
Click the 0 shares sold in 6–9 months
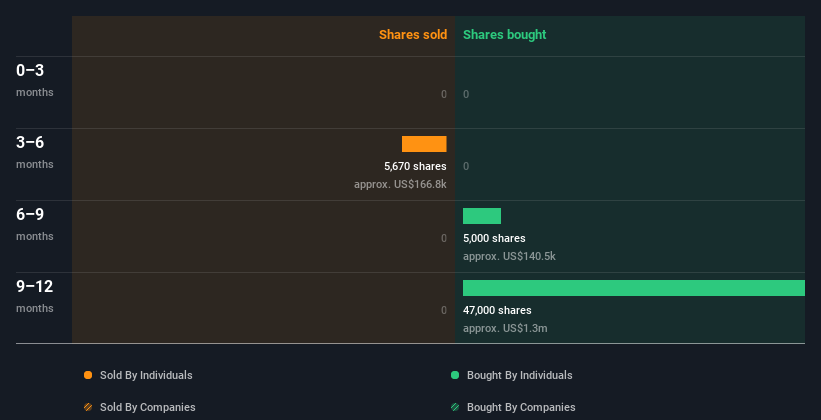pos(444,238)
